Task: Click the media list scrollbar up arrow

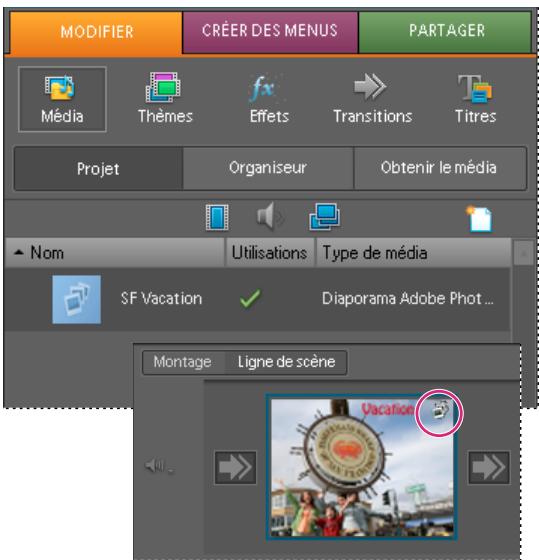Action: [524, 253]
